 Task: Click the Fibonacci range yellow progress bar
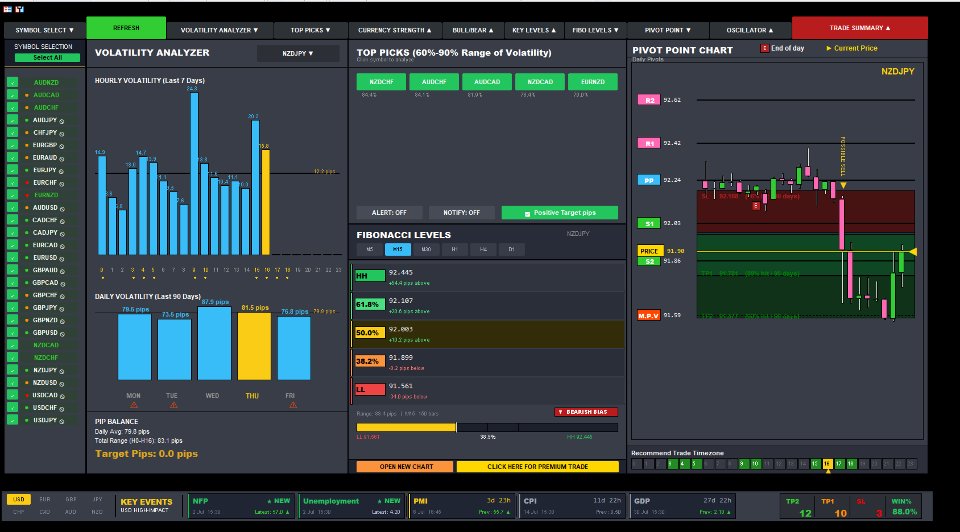tap(407, 427)
